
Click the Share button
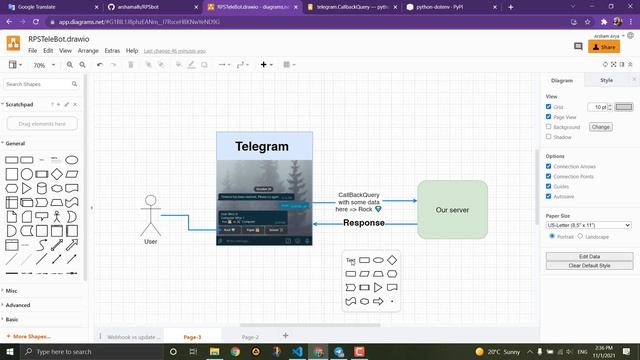tap(604, 47)
